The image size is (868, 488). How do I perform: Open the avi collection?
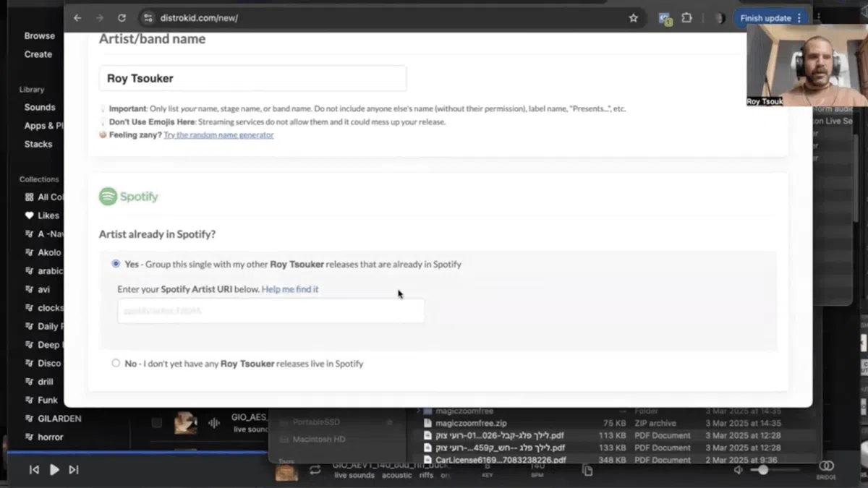(38, 289)
